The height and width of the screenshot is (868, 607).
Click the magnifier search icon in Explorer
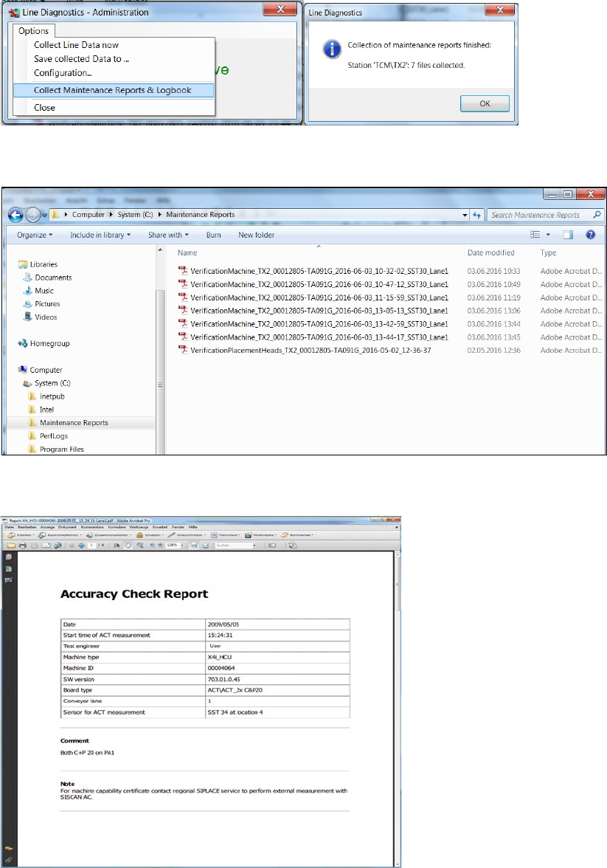[597, 215]
